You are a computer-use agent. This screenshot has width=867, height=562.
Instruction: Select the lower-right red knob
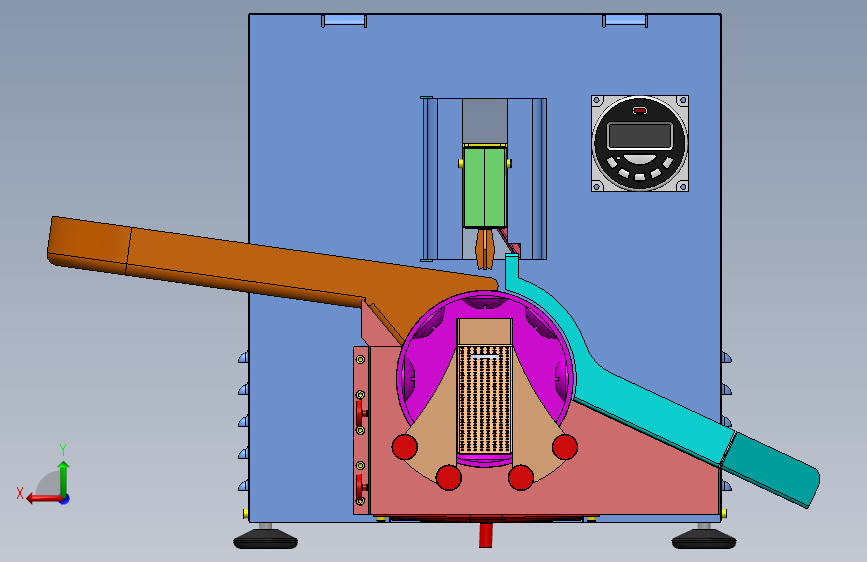pyautogui.click(x=521, y=477)
